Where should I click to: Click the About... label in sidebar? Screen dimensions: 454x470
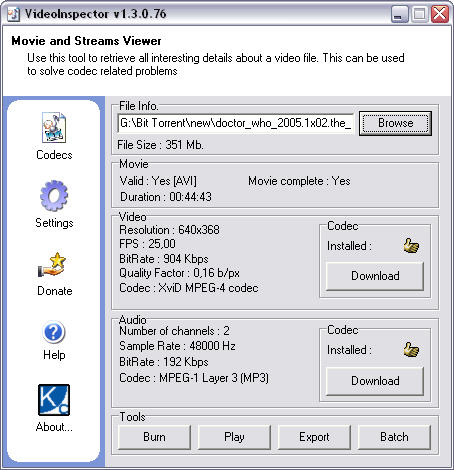(x=54, y=427)
